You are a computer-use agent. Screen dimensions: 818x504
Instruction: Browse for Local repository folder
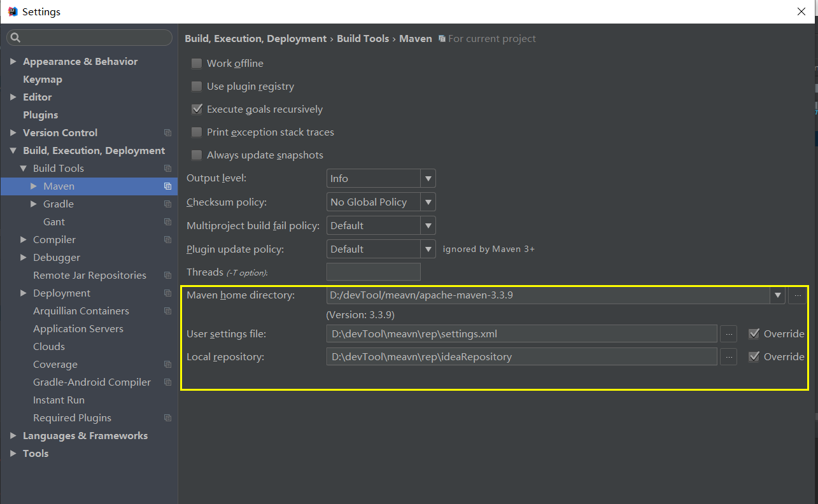pyautogui.click(x=729, y=356)
